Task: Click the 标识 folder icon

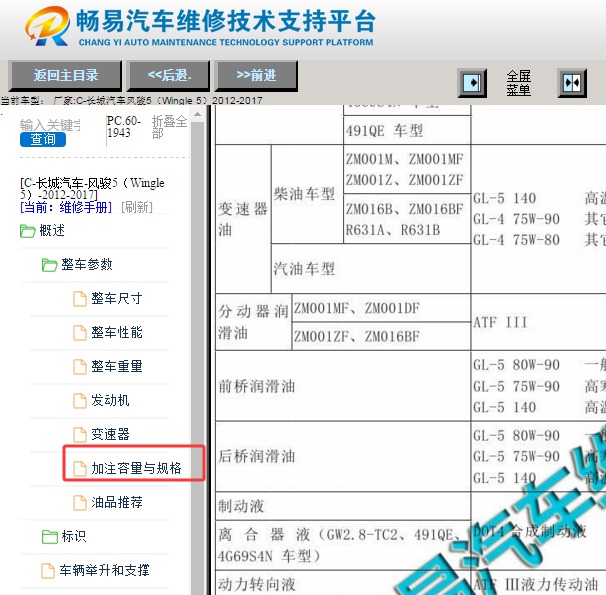Action: coord(49,537)
